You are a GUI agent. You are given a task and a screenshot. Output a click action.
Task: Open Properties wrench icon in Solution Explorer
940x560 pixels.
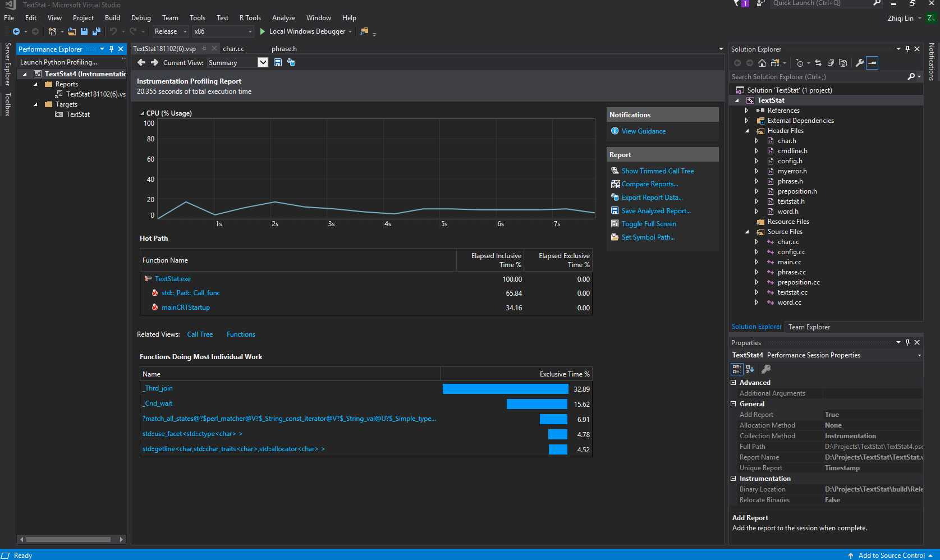point(859,63)
